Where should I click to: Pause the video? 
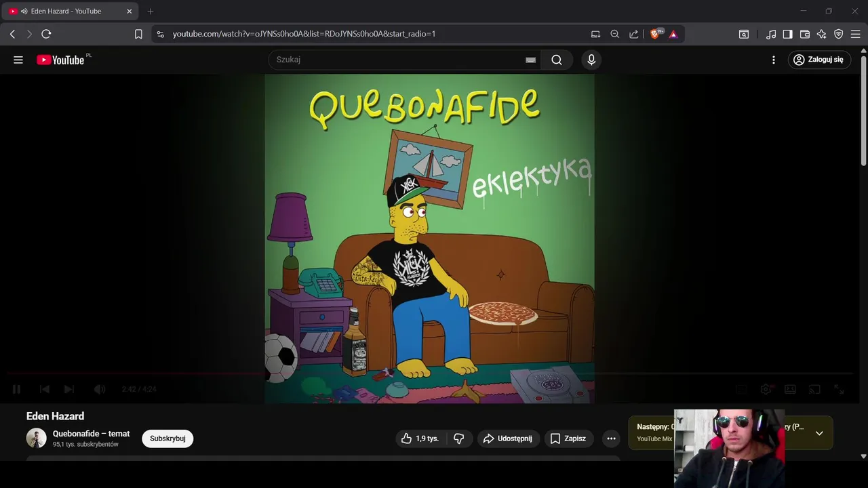pyautogui.click(x=16, y=389)
